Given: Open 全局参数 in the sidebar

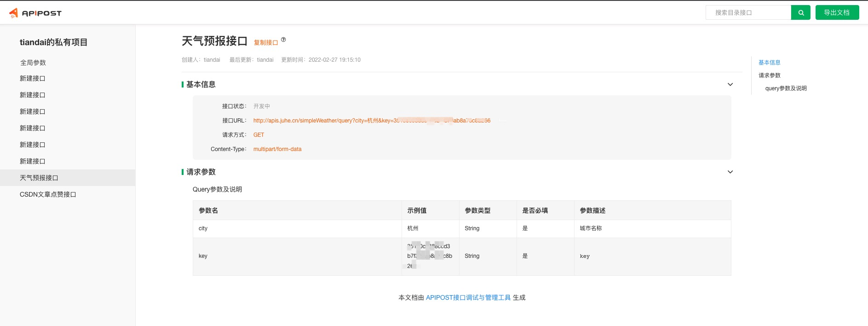Looking at the screenshot, I should (x=33, y=63).
